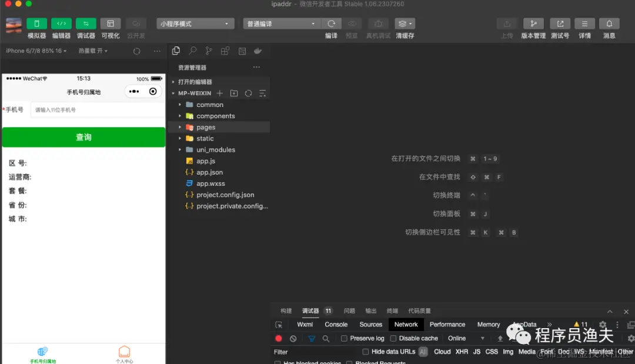Switch to the Sources tab
This screenshot has height=364, width=635.
point(370,324)
